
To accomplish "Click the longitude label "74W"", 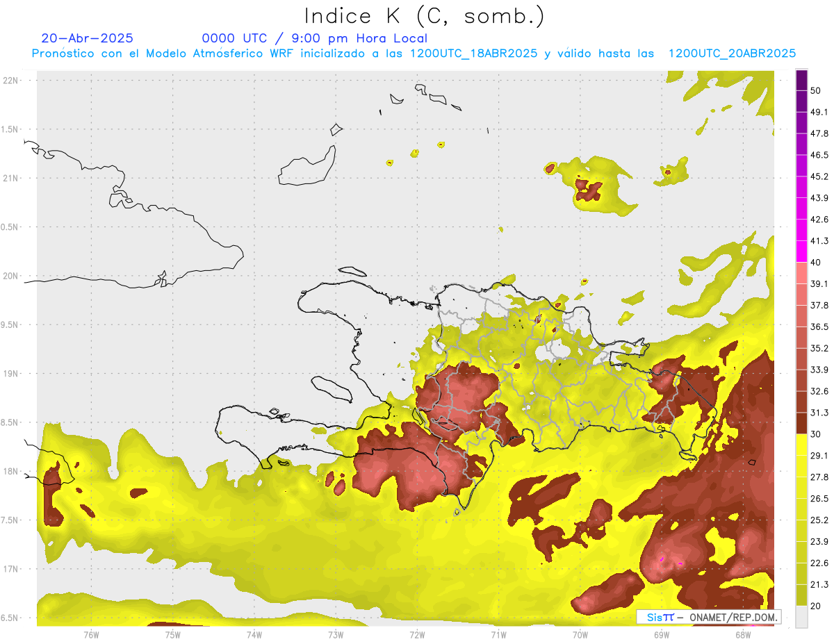I will [x=254, y=634].
